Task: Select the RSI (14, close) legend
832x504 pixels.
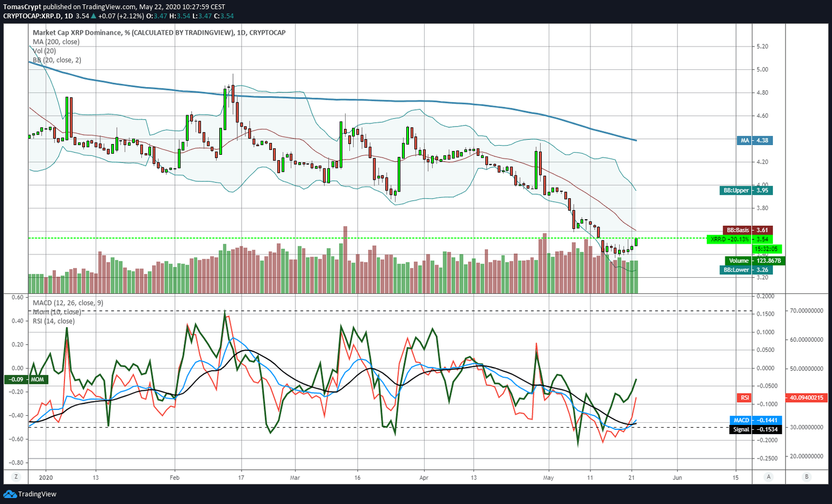Action: (54, 321)
